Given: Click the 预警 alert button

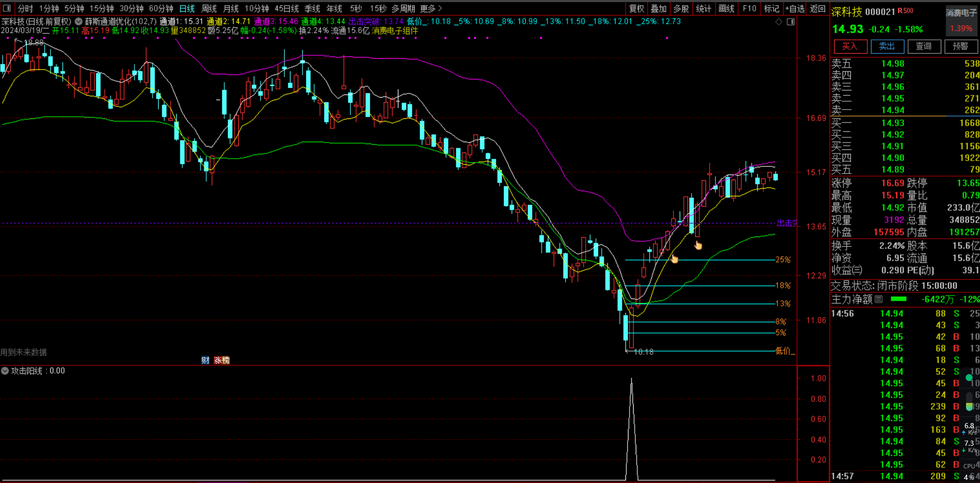Looking at the screenshot, I should click(960, 46).
